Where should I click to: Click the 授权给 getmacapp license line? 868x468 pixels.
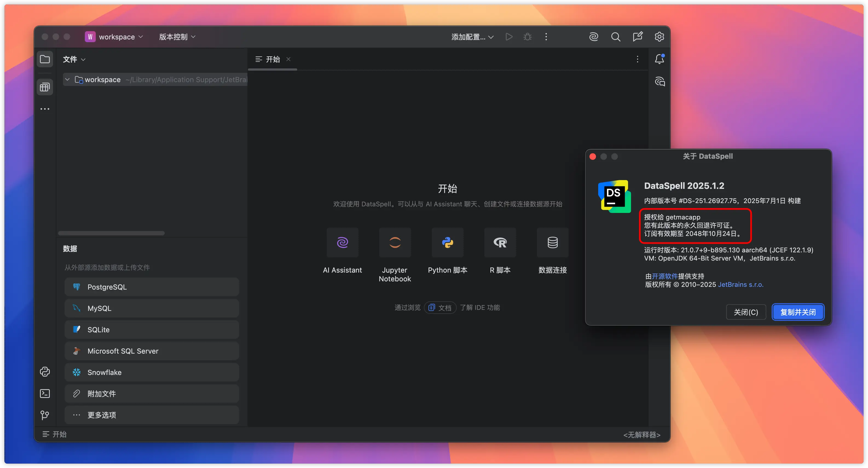pyautogui.click(x=672, y=217)
